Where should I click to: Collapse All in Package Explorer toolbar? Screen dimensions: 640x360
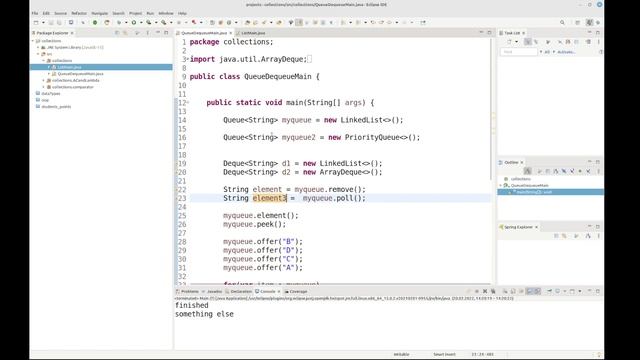[117, 33]
